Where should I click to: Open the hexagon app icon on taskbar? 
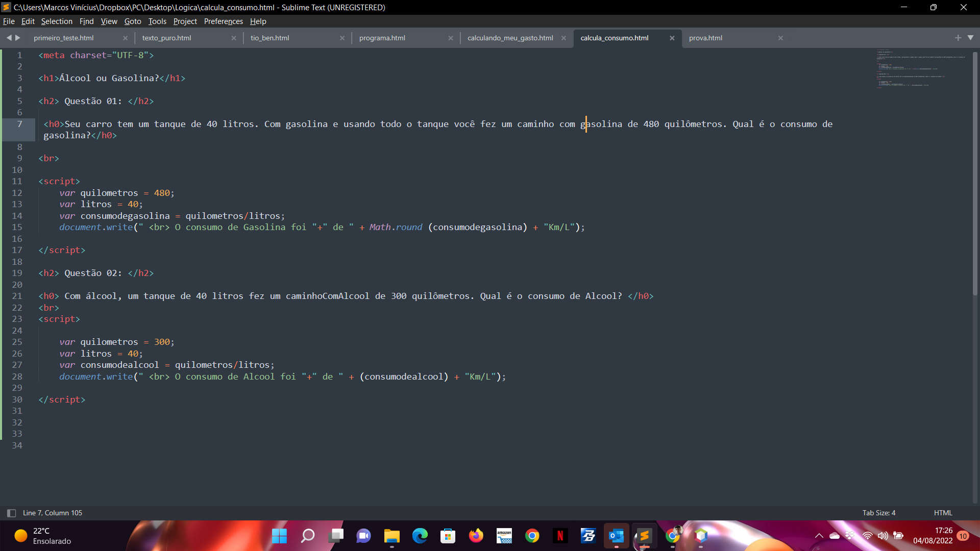coord(701,536)
